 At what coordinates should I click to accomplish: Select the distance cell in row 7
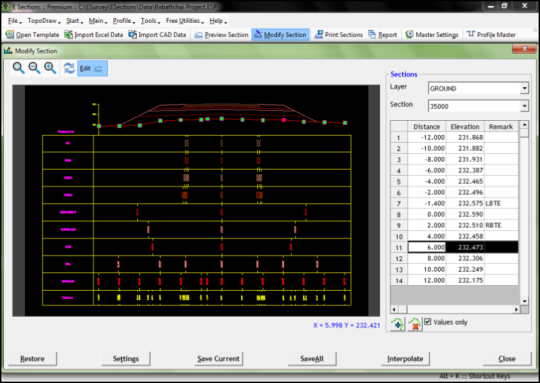[x=427, y=203]
